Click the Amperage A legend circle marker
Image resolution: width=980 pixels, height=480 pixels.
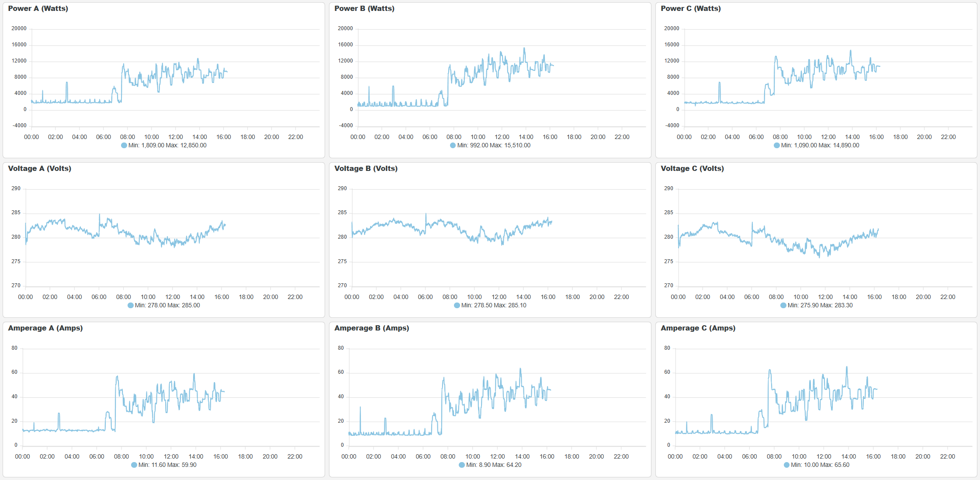click(x=134, y=465)
